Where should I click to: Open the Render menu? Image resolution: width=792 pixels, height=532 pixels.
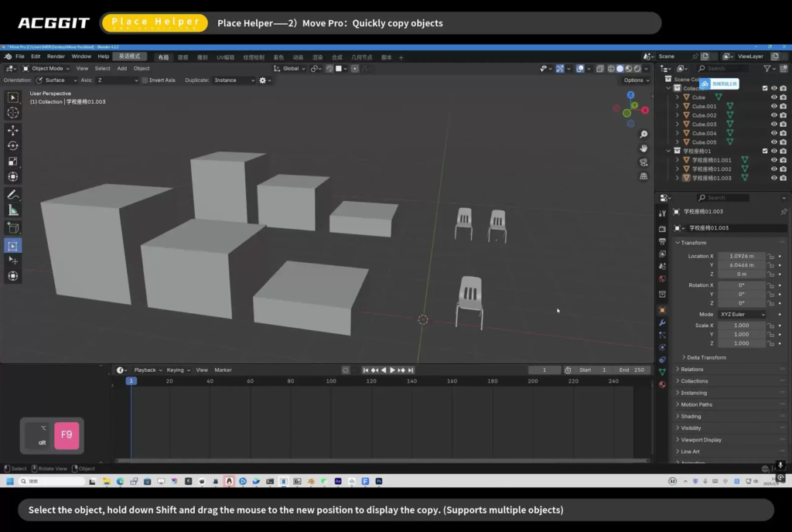click(x=56, y=56)
